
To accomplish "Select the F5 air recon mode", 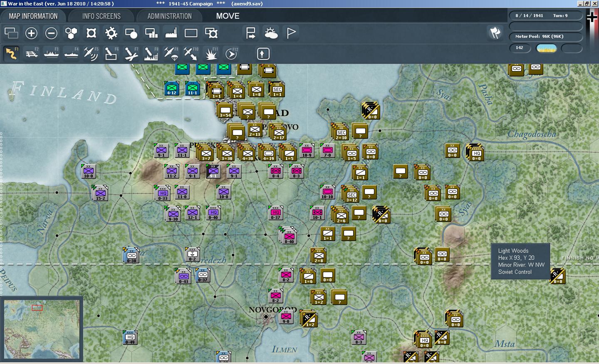I will click(x=91, y=54).
